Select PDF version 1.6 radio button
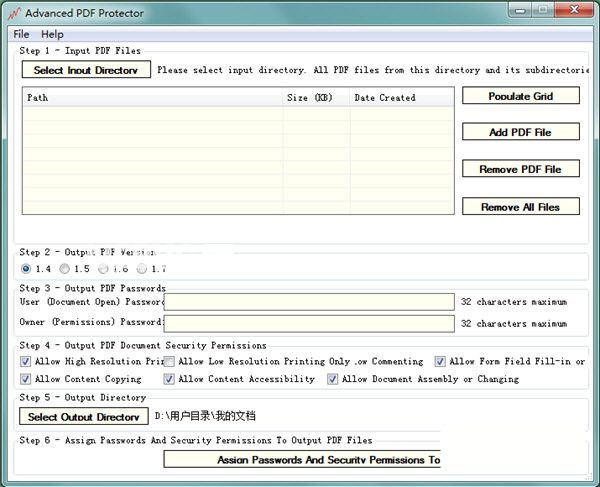The height and width of the screenshot is (487, 600). coord(103,269)
